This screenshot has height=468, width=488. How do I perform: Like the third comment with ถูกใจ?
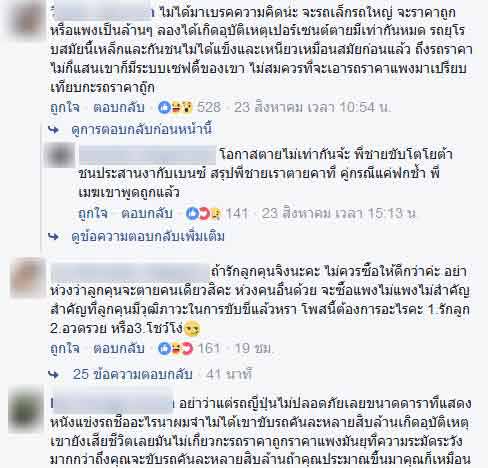click(65, 348)
